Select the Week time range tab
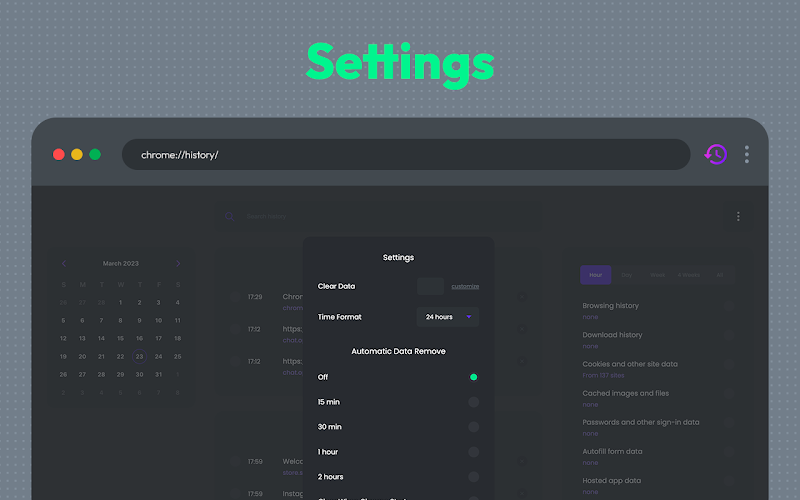Screen dimensions: 800x500 (x=657, y=275)
